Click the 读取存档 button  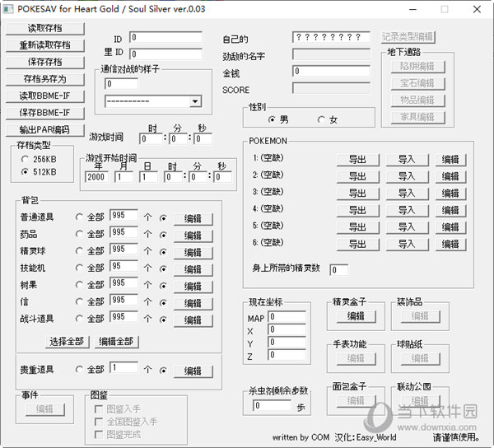click(45, 28)
